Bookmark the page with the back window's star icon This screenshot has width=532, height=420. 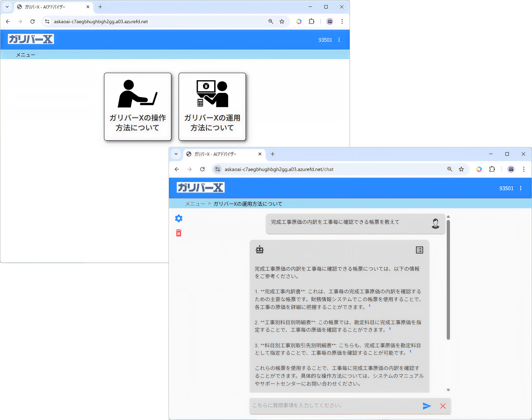point(282,21)
